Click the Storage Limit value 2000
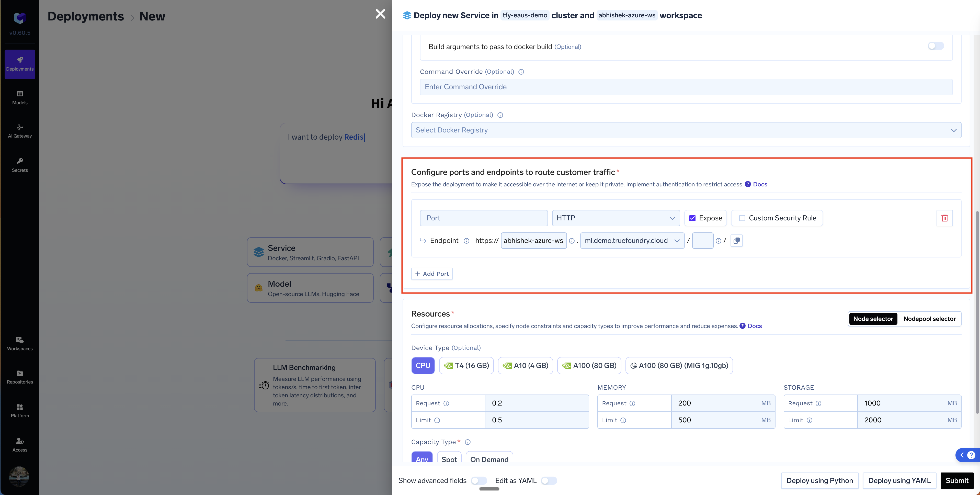Viewport: 980px width, 495px height. tap(909, 420)
